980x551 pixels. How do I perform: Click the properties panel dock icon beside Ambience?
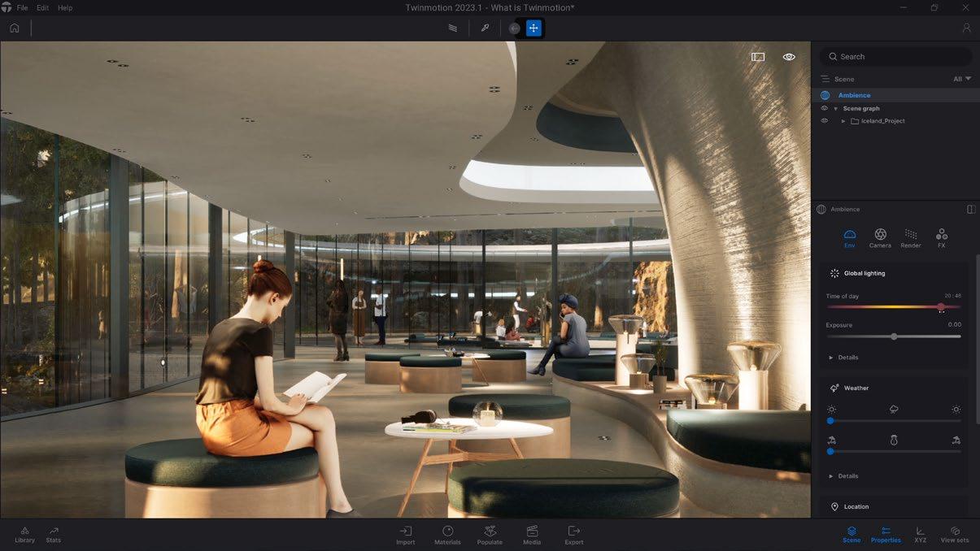971,209
